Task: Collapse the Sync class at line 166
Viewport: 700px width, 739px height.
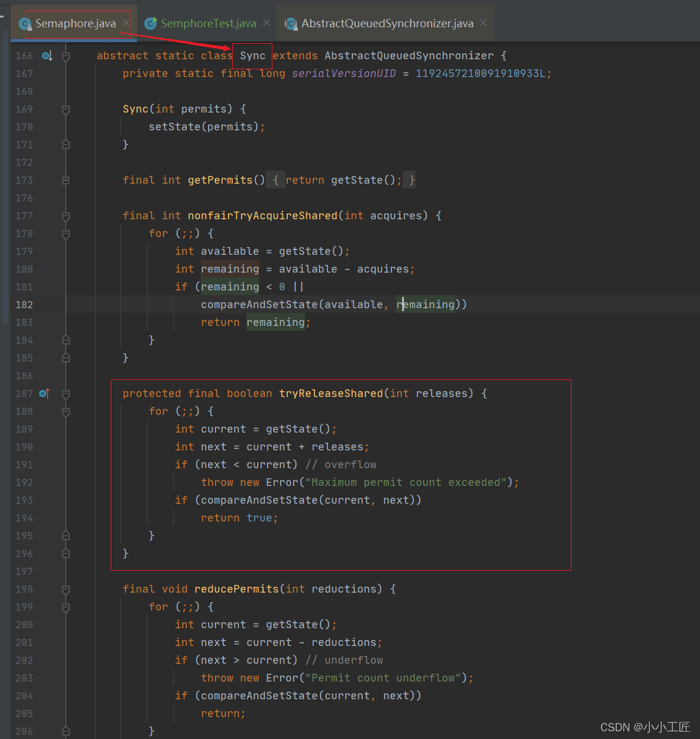Action: [x=66, y=56]
